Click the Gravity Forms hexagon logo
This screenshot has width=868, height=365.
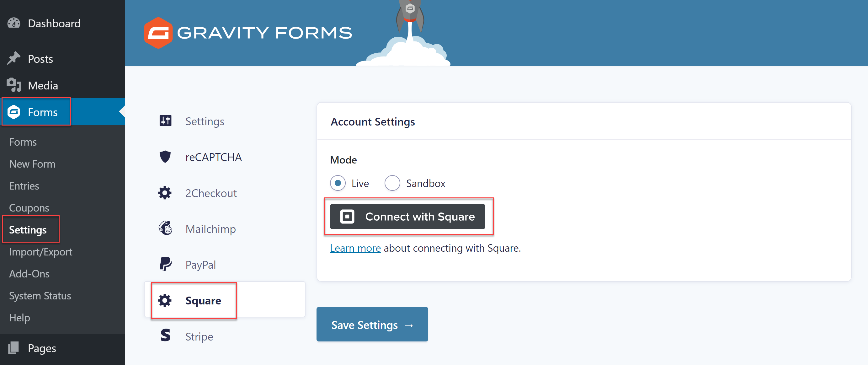158,33
